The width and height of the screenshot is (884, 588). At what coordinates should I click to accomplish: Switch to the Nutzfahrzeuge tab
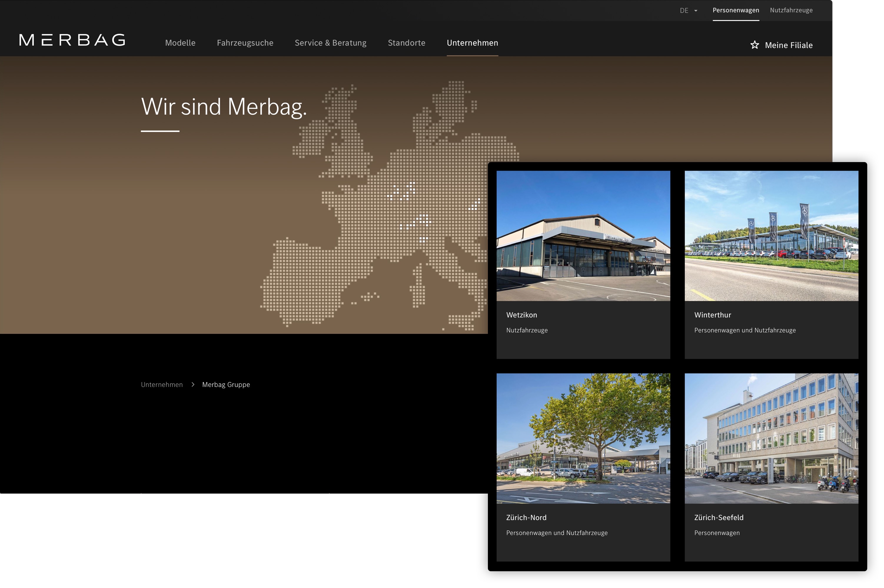(x=791, y=10)
